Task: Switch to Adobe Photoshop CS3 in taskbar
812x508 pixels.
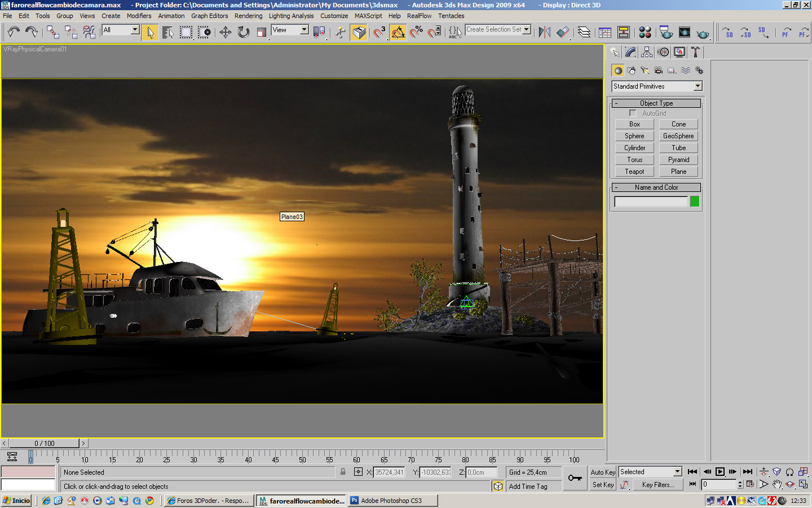Action: click(x=391, y=501)
